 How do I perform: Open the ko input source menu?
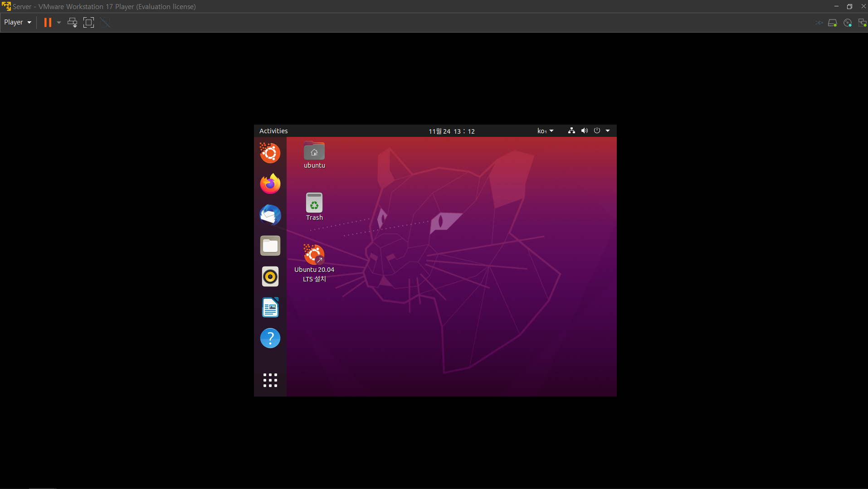(545, 131)
